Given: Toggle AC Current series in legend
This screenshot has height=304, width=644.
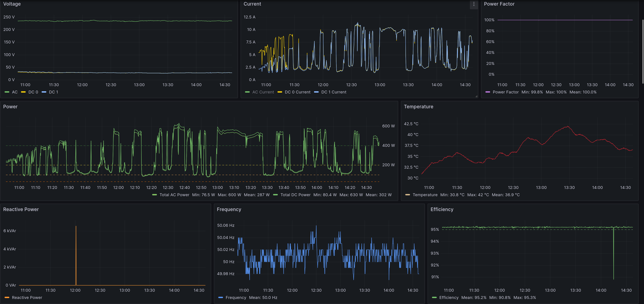Looking at the screenshot, I should (x=263, y=92).
